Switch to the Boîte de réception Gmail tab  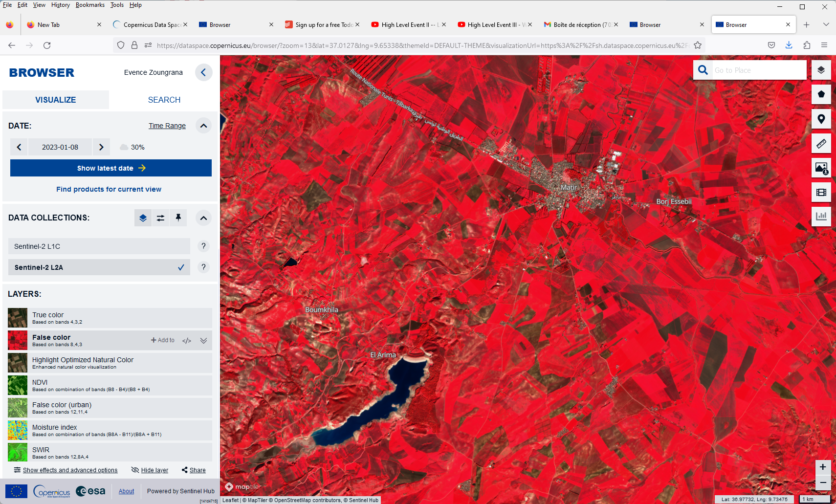[x=581, y=24]
